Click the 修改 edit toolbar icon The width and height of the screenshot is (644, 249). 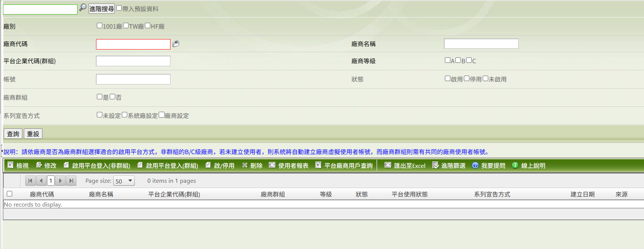[x=39, y=165]
